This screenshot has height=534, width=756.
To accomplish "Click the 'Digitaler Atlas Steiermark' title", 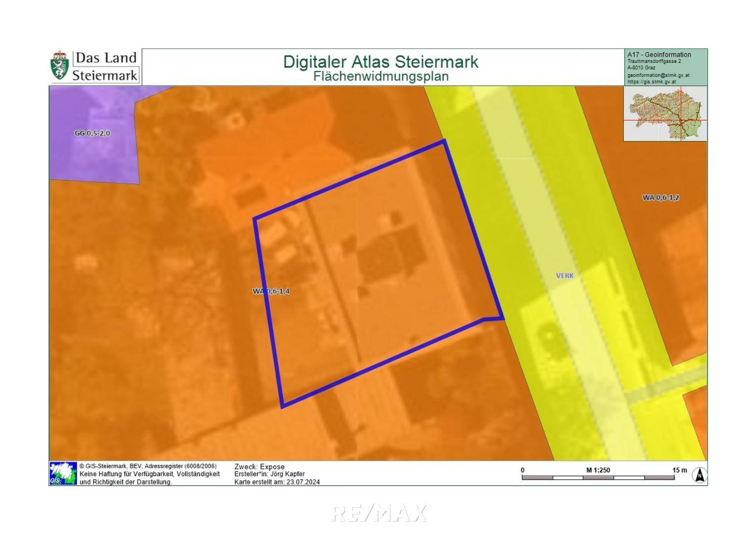I will (x=380, y=62).
